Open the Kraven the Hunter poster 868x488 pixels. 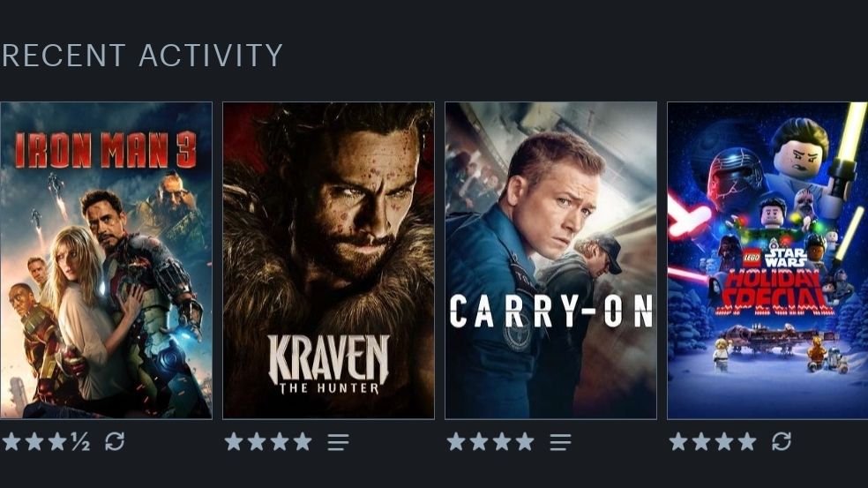coord(328,260)
